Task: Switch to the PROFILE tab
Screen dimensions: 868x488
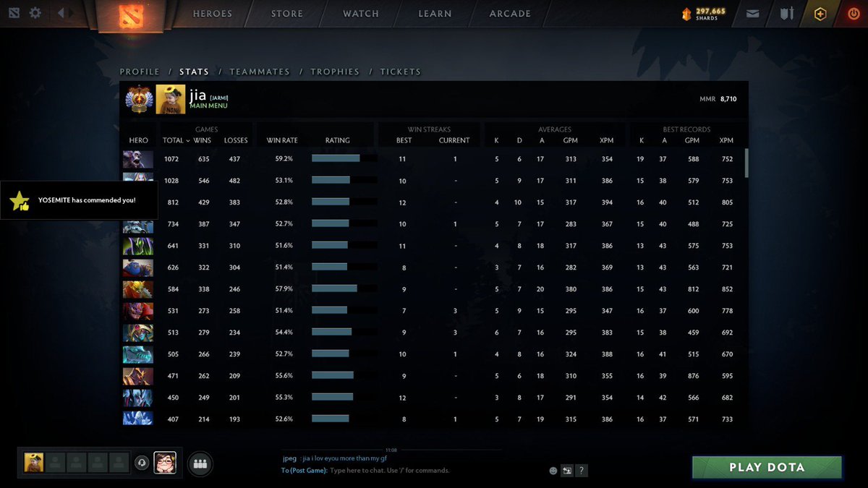Action: pyautogui.click(x=140, y=72)
